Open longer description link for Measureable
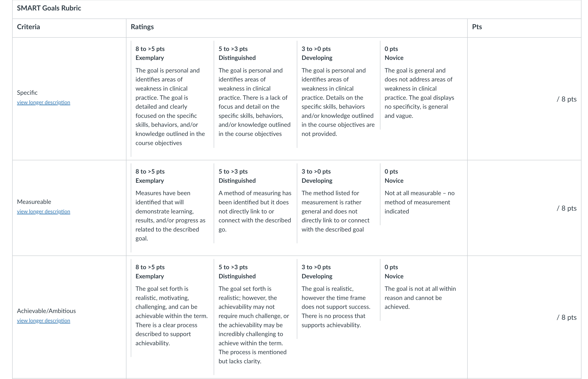The height and width of the screenshot is (379, 588). point(44,211)
